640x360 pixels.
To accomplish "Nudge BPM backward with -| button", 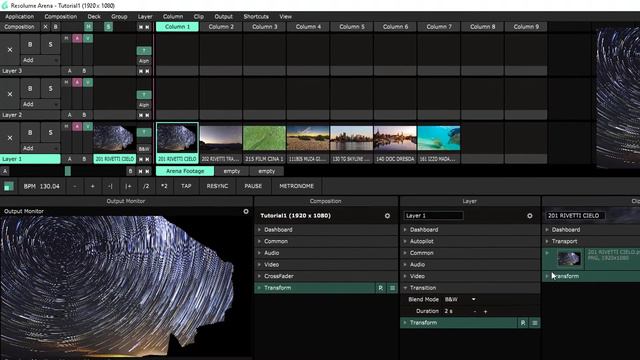I will (x=110, y=186).
